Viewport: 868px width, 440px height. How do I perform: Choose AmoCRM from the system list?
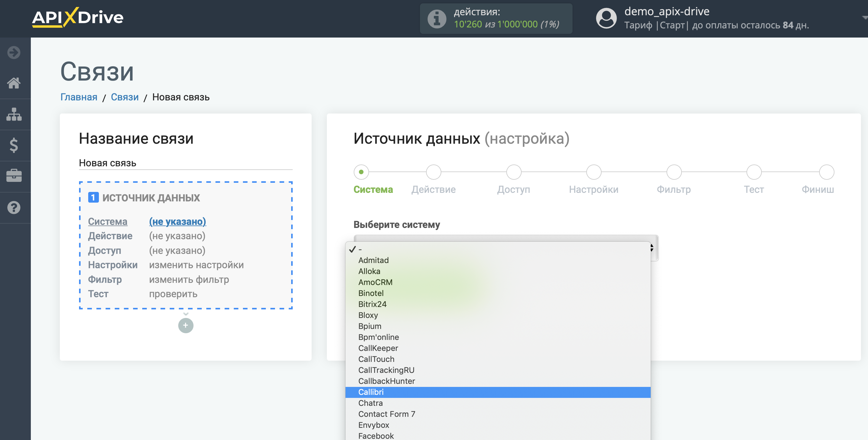pos(498,282)
